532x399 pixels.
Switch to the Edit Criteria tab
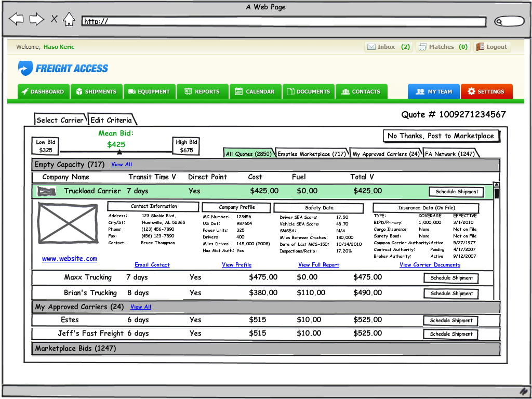[x=111, y=120]
